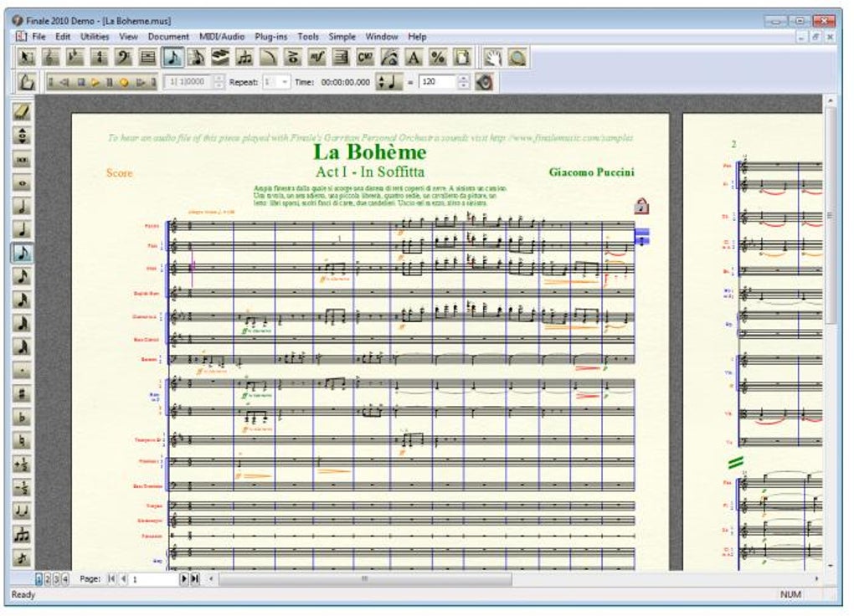
Task: Choose the quarter note duration in palette
Action: click(x=22, y=229)
